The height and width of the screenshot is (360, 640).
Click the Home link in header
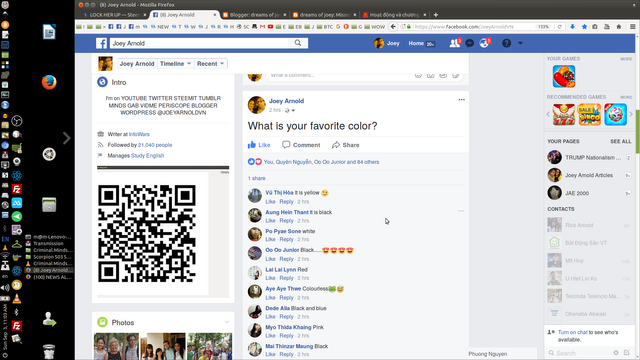pos(416,43)
